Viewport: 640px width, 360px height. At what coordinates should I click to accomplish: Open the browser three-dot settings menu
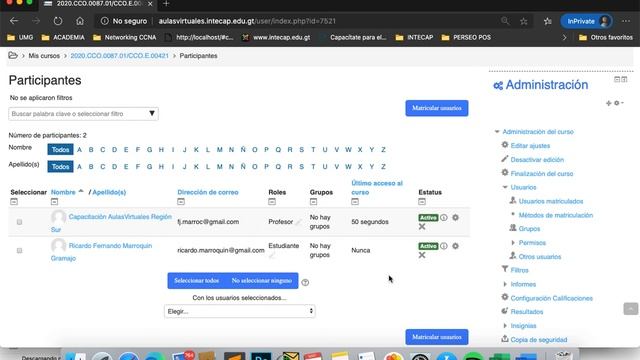click(626, 21)
